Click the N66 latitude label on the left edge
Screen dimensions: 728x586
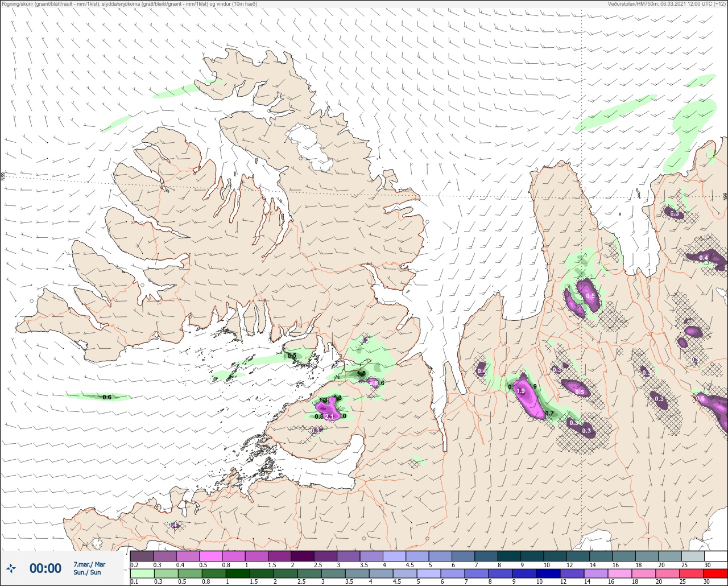pyautogui.click(x=2, y=177)
